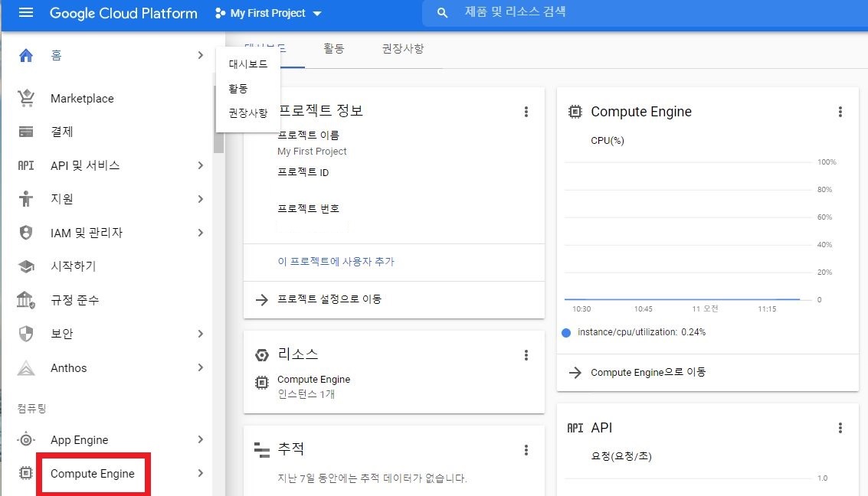Click the Google Cloud Platform logo text

(123, 13)
